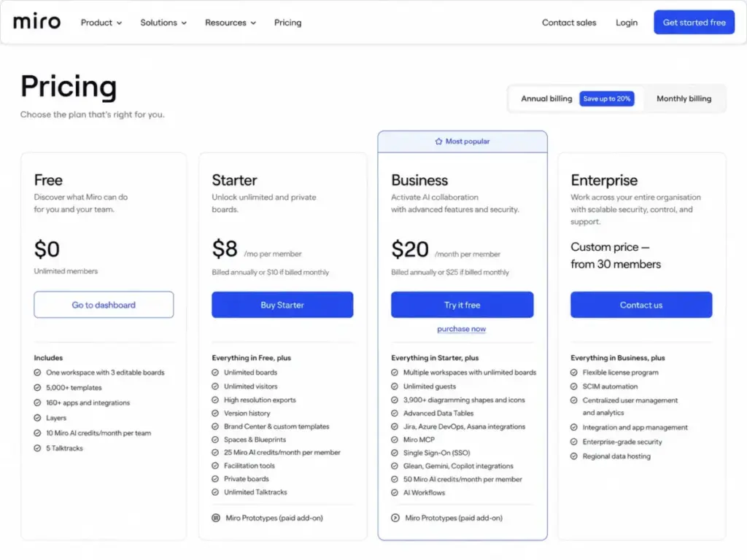Click 'Brand Center & custom templates' text
The width and height of the screenshot is (747, 560).
tap(276, 427)
